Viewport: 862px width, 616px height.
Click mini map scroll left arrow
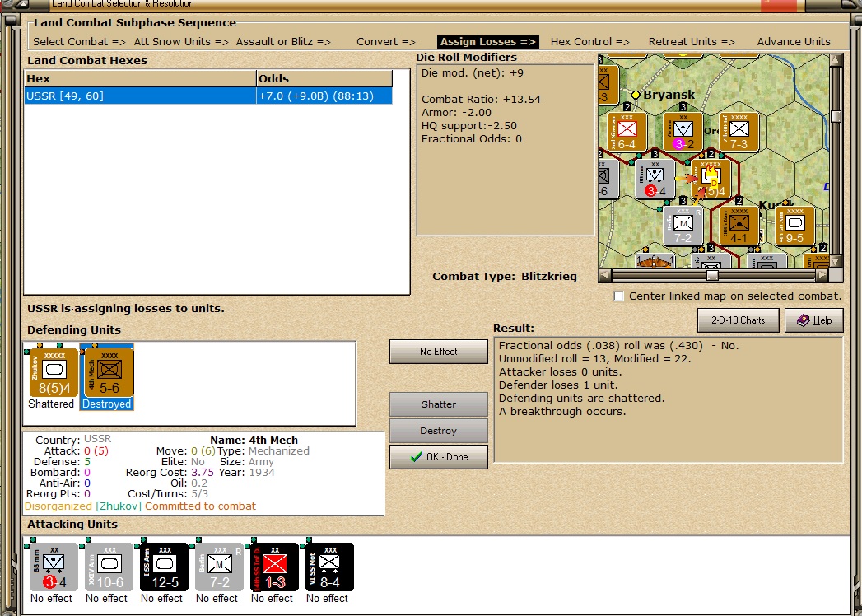tap(605, 275)
